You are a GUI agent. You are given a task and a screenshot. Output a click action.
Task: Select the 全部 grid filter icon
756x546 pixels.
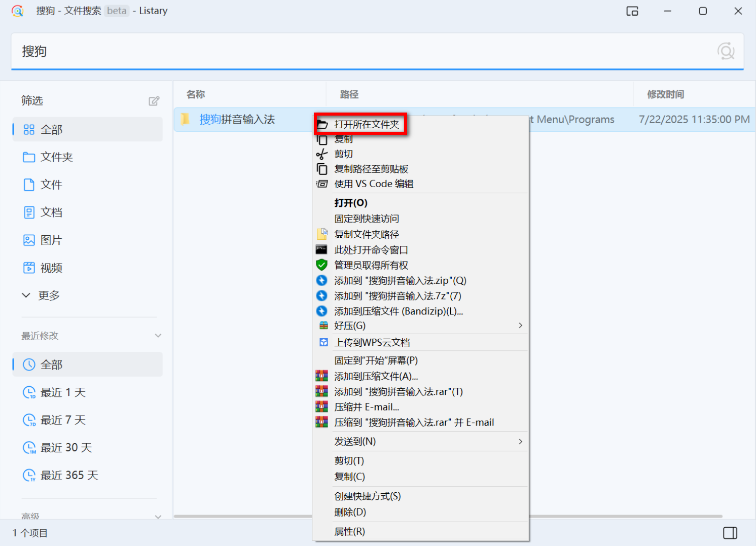coord(29,130)
